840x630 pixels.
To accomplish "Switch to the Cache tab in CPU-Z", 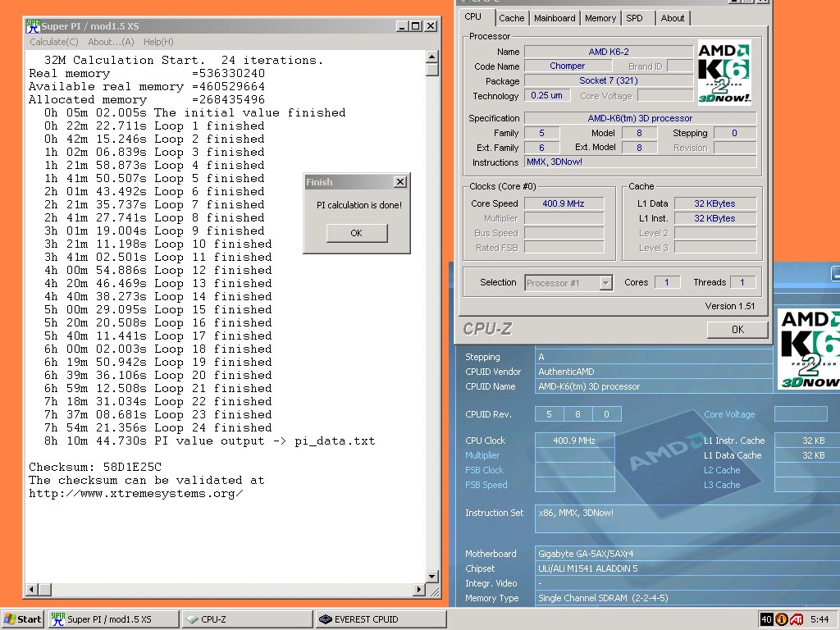I will pos(512,18).
